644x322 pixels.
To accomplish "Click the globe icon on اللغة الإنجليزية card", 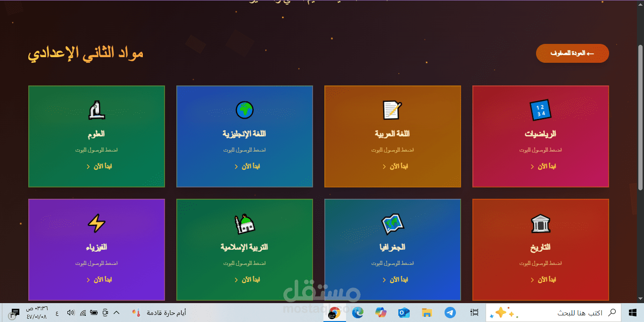I will 245,110.
